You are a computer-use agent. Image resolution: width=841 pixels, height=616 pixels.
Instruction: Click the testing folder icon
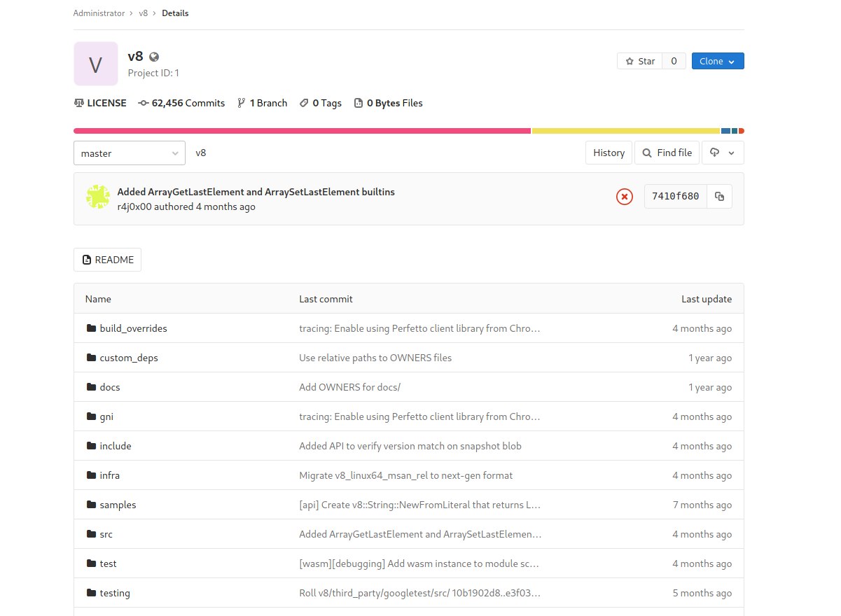(91, 593)
